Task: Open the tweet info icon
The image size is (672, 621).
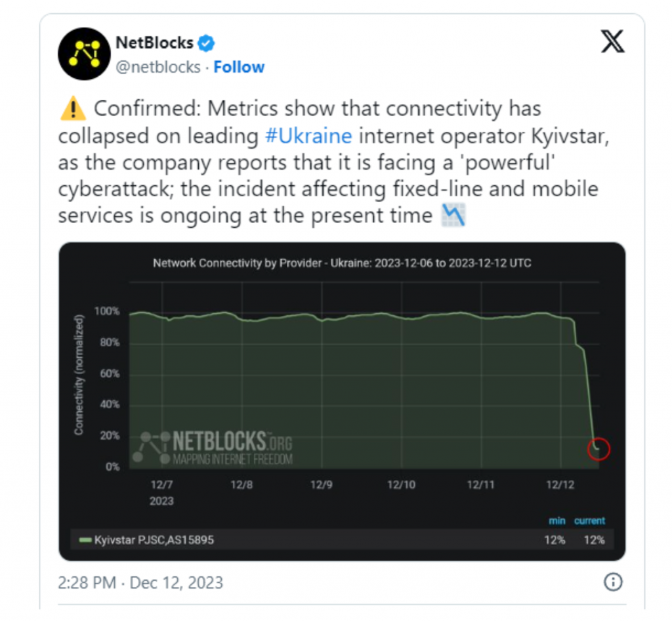Action: point(612,582)
